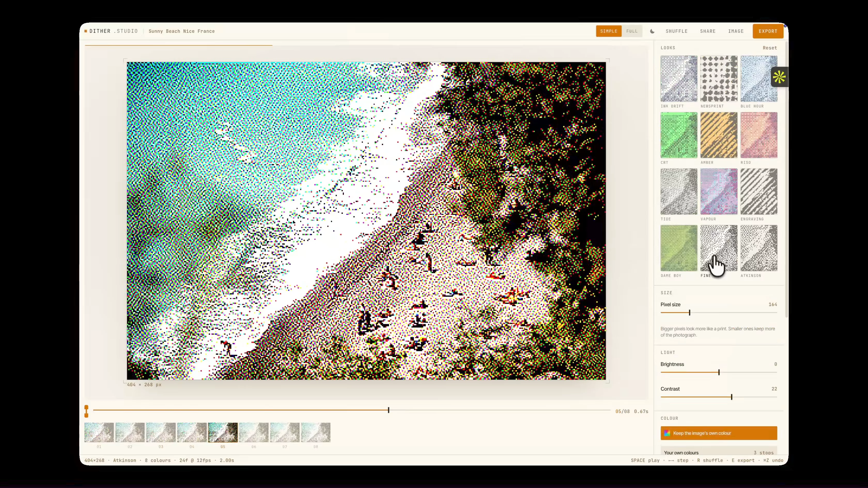Click SHUFFLE in the header
This screenshot has height=488, width=868.
(x=677, y=31)
